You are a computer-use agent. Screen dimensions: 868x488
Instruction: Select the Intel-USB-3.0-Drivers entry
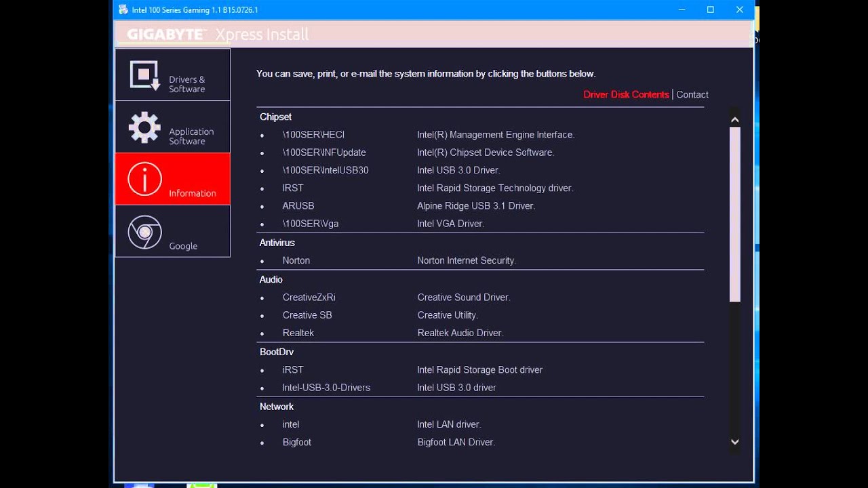click(326, 388)
